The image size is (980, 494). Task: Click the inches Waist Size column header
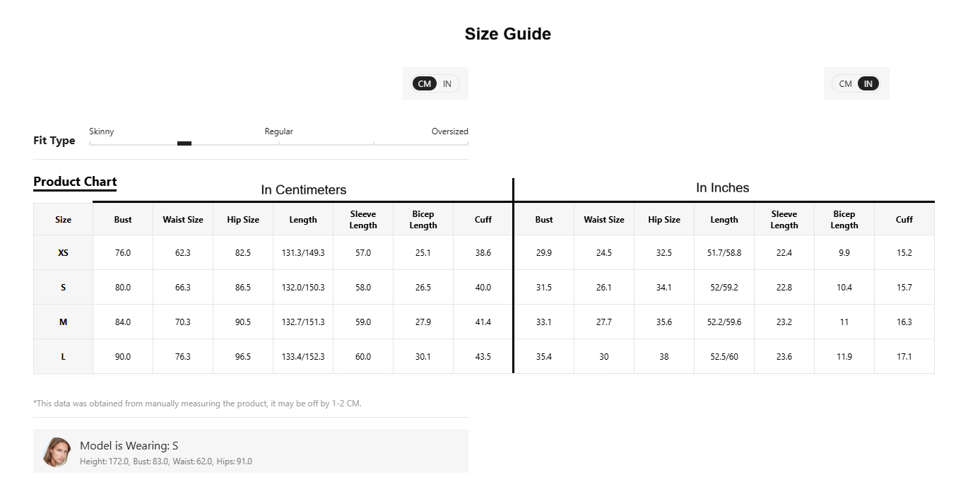pos(604,220)
